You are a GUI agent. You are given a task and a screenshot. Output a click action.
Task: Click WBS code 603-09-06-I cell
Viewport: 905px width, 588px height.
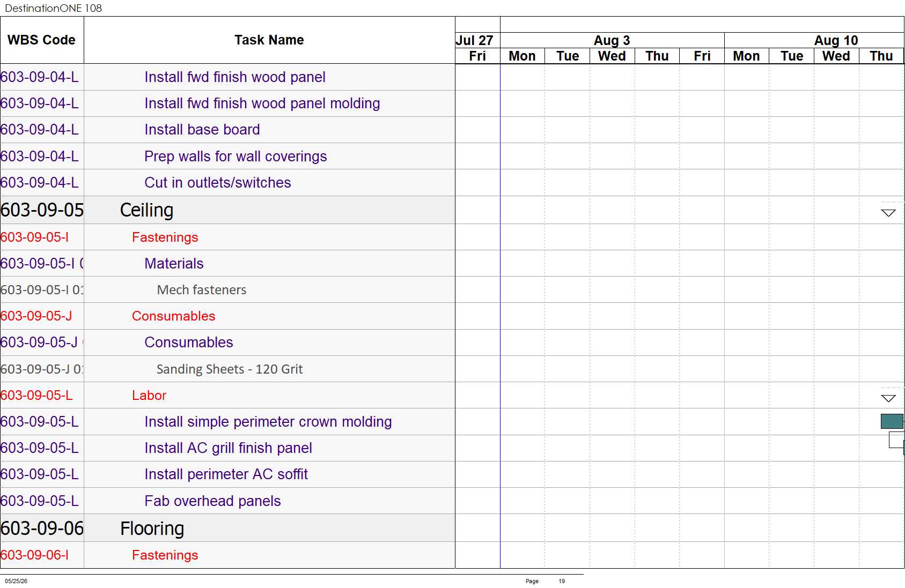pyautogui.click(x=42, y=555)
